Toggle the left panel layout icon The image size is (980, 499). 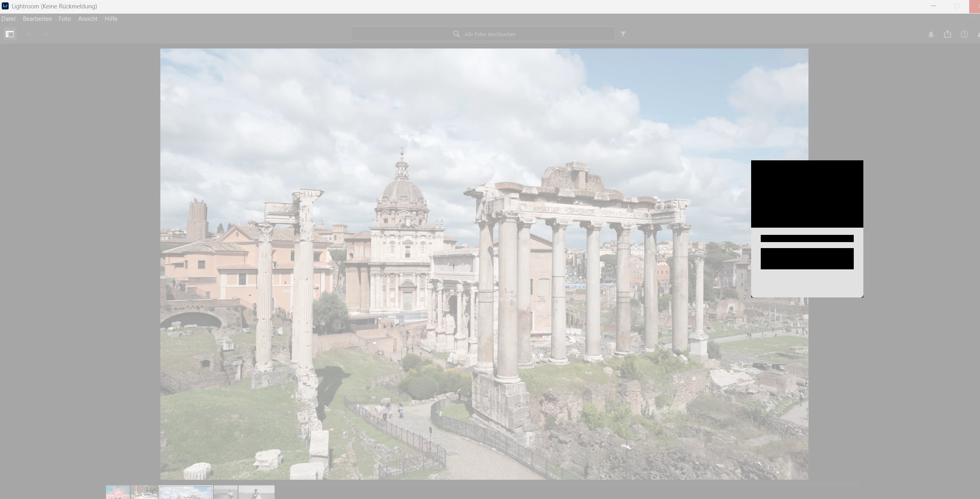coord(10,34)
